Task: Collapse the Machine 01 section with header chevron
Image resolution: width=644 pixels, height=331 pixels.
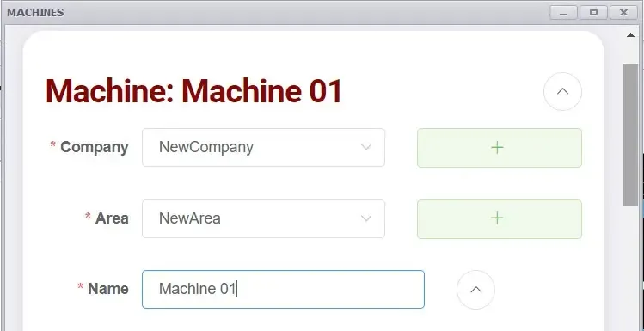Action: (x=562, y=92)
